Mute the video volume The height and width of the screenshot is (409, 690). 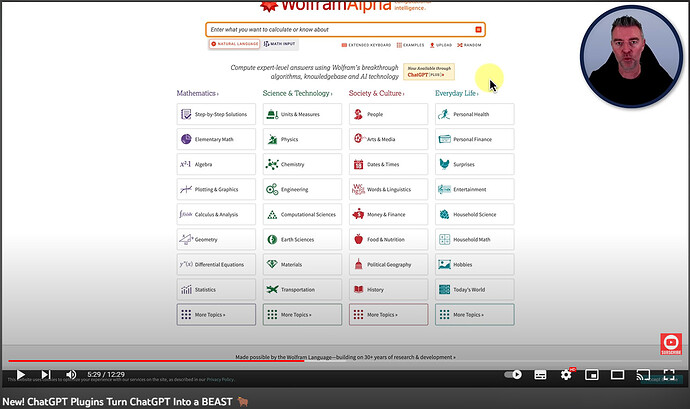point(71,375)
